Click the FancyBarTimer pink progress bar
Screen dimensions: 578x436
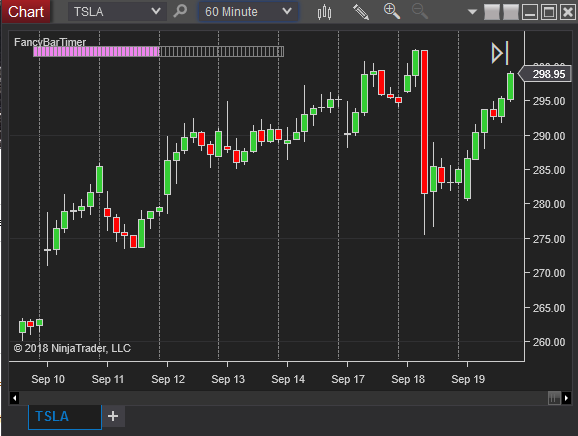coord(96,52)
